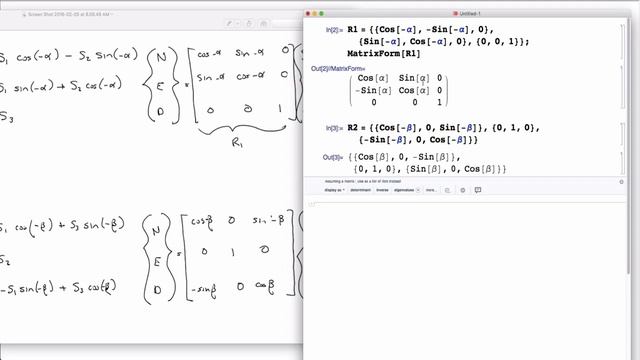Select the Out[2] MatrixForm cell bracket
Viewport: 640px width, 360px height.
click(x=622, y=87)
